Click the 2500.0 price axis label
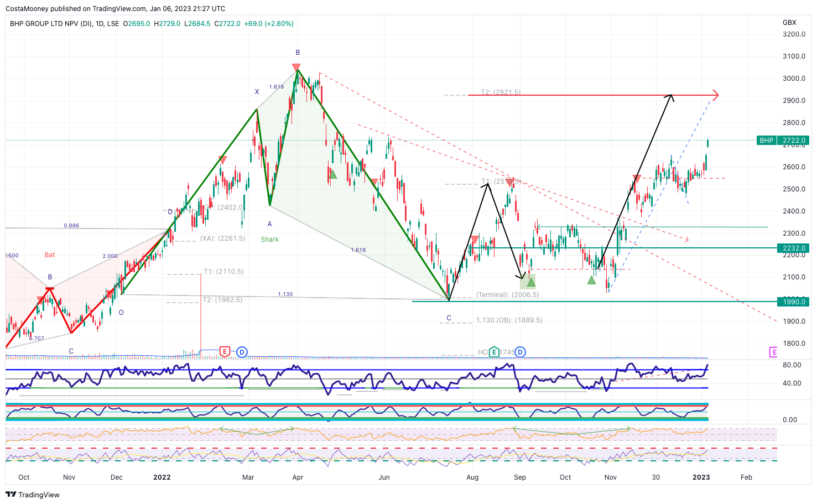This screenshot has height=504, width=817. click(794, 189)
